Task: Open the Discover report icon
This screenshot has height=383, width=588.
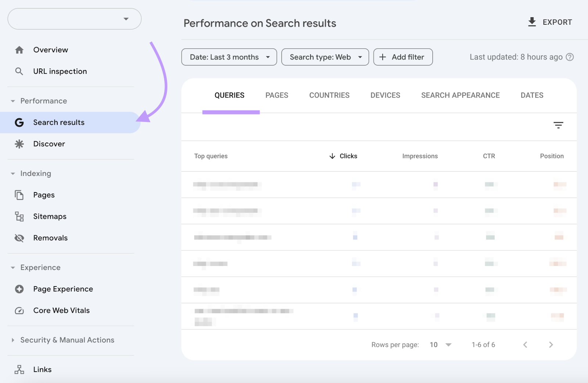Action: [x=19, y=144]
